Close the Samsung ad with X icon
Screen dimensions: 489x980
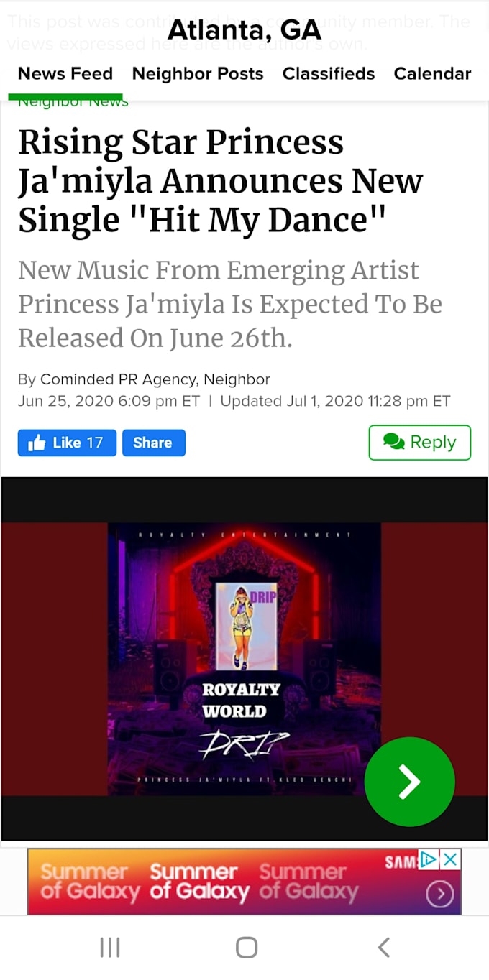(x=450, y=859)
